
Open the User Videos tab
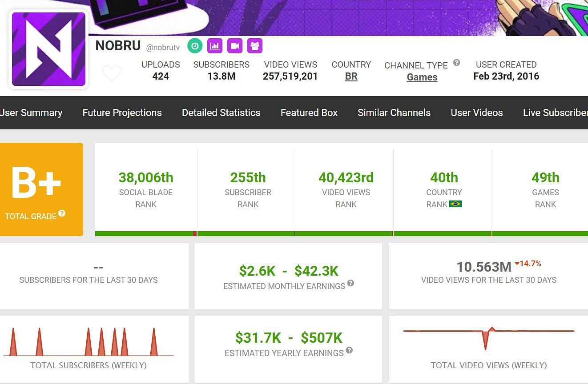pos(477,113)
